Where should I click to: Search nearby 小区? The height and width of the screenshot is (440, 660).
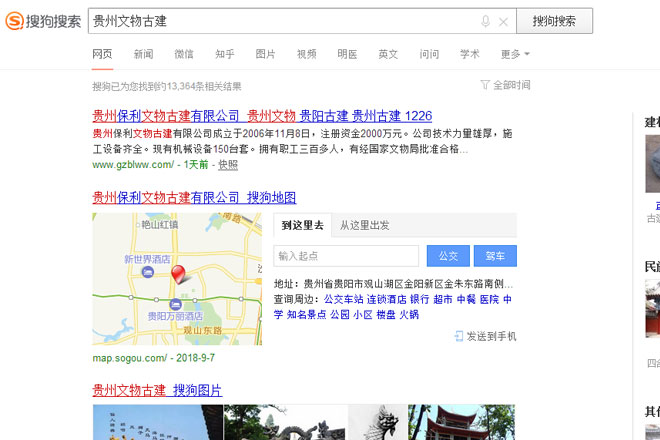click(363, 315)
